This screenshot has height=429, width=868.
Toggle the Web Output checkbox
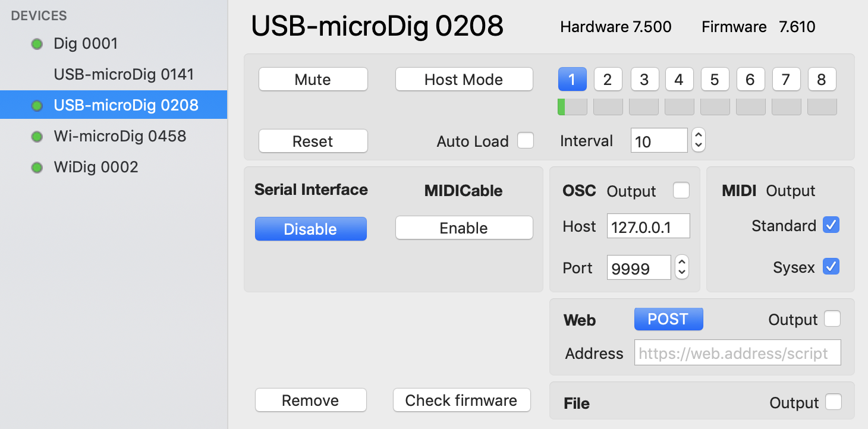(832, 319)
